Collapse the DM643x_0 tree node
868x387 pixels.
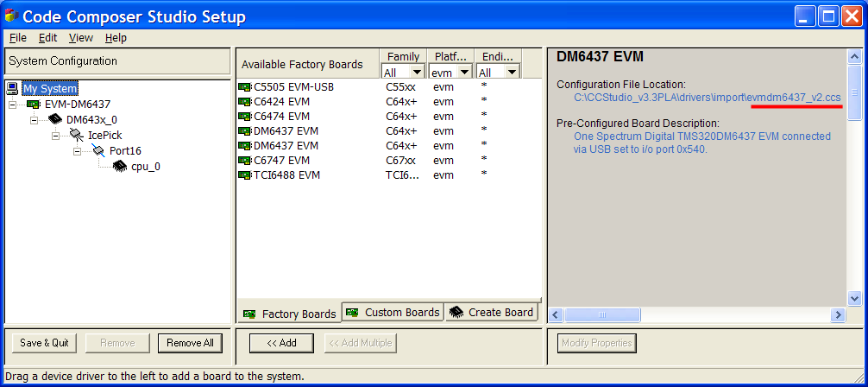coord(35,120)
